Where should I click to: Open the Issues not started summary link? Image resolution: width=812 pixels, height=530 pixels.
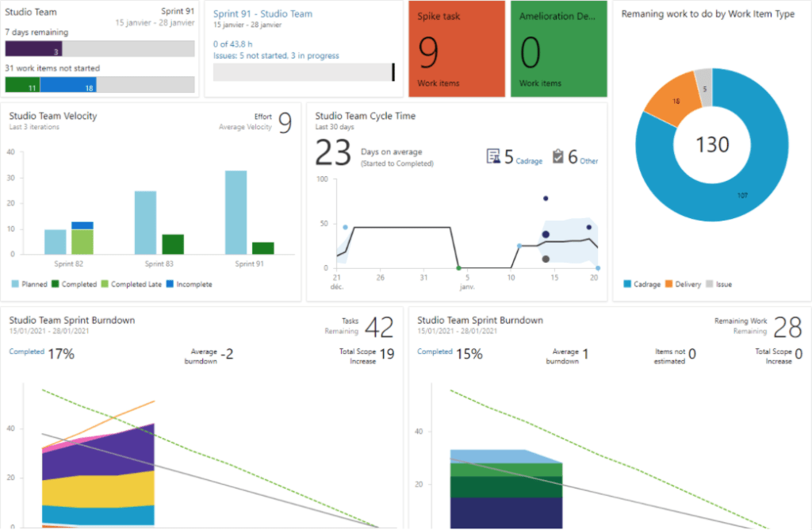click(276, 56)
